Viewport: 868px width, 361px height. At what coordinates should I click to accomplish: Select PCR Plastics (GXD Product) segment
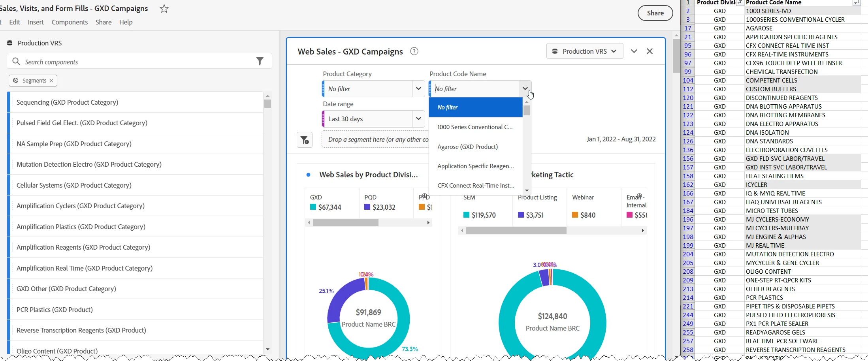(x=136, y=310)
